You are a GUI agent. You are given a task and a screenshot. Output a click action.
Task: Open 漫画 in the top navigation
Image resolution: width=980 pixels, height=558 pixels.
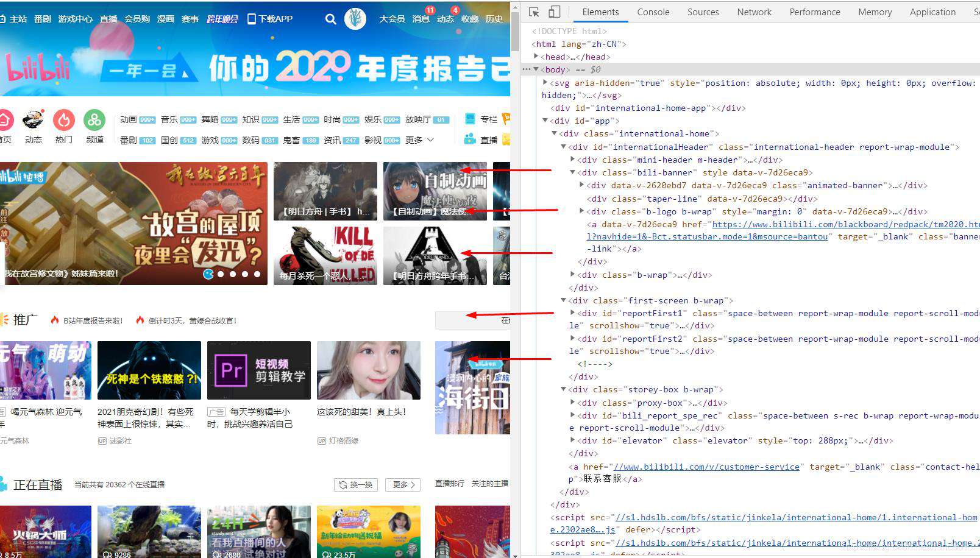click(166, 19)
